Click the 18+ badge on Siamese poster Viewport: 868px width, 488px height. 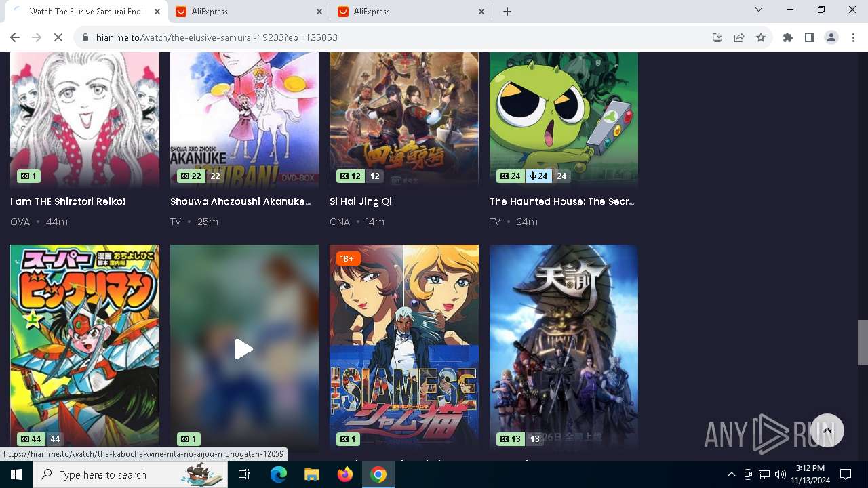[x=349, y=258]
